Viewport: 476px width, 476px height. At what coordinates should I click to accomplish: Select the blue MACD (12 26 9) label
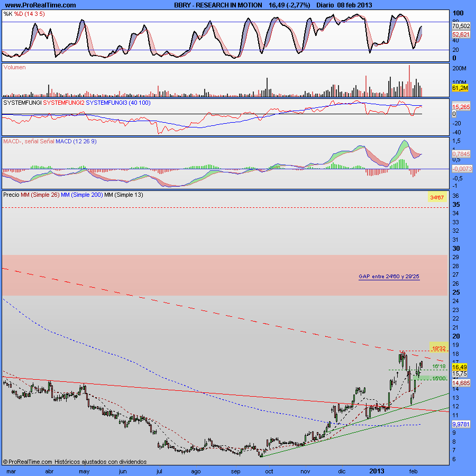(76, 141)
